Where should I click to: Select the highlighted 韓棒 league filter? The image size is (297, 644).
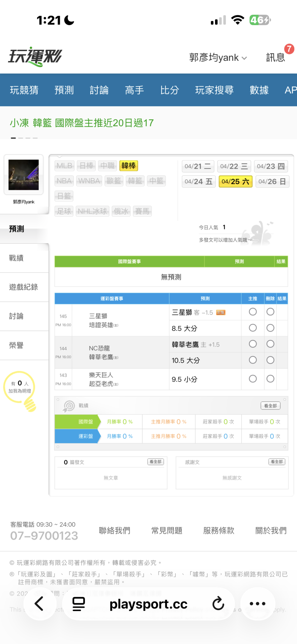point(128,166)
